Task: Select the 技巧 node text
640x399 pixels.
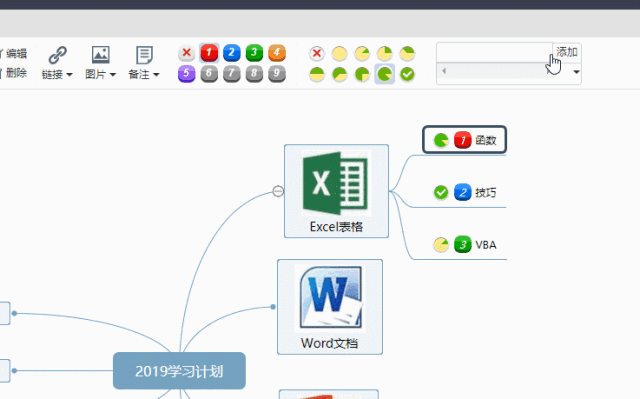Action: [x=486, y=193]
